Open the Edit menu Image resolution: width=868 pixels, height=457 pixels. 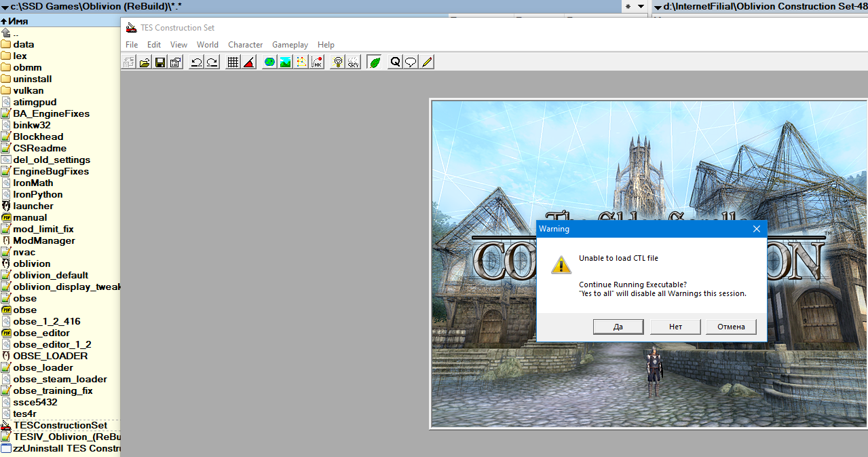(x=154, y=45)
